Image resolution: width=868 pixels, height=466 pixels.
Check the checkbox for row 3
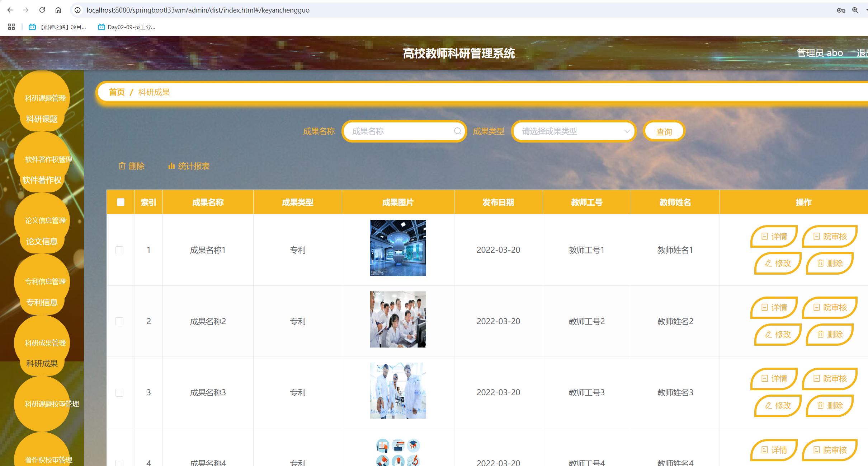tap(119, 392)
